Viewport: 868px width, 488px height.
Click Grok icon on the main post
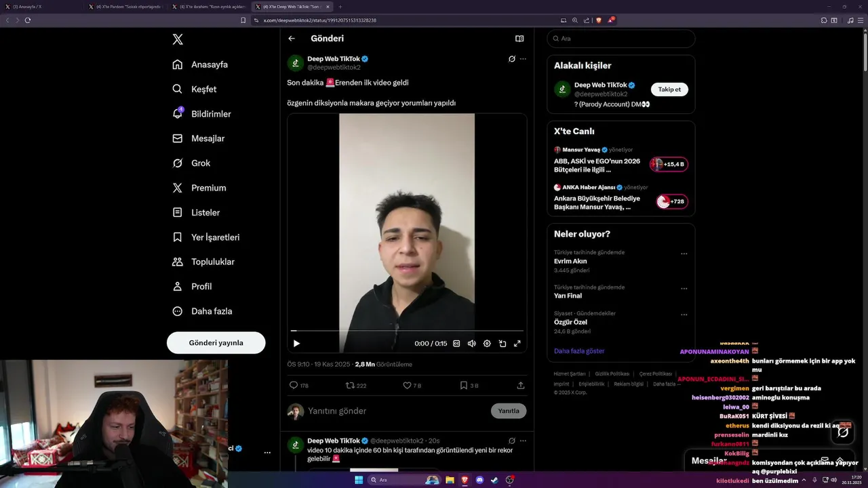512,59
